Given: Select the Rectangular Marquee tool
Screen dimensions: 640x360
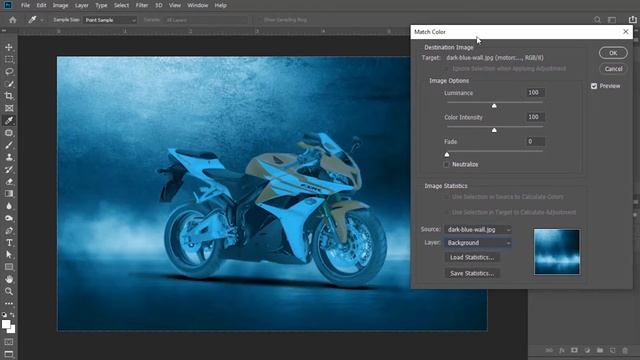Looking at the screenshot, I should [9, 60].
